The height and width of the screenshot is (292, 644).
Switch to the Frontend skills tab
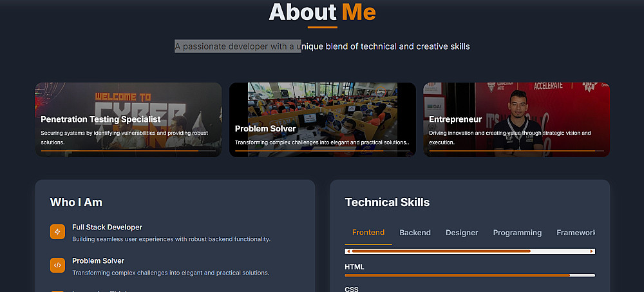coord(368,233)
